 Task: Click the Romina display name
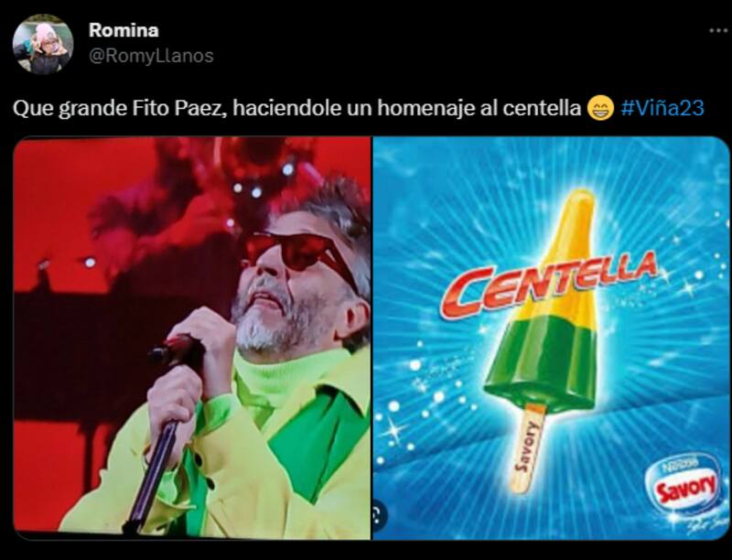[124, 30]
